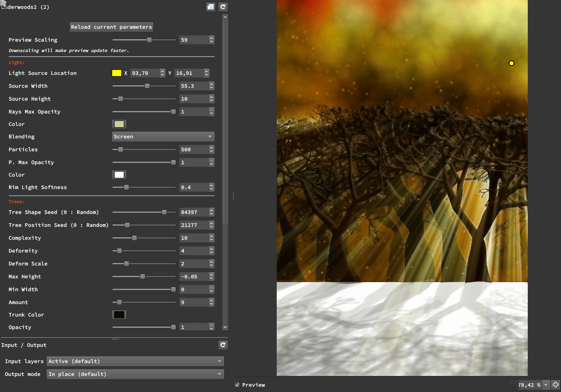Expand the preview zoom percentage dropdown
The width and height of the screenshot is (561, 392).
(546, 385)
